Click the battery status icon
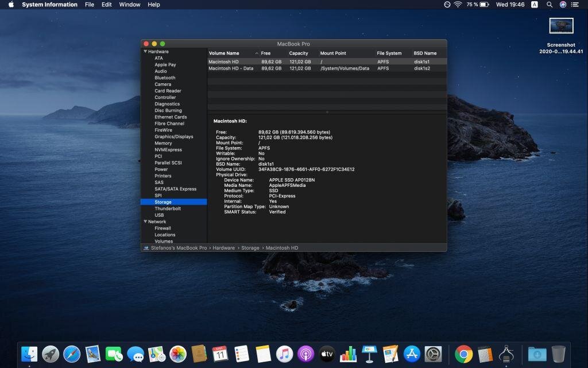 coord(484,5)
